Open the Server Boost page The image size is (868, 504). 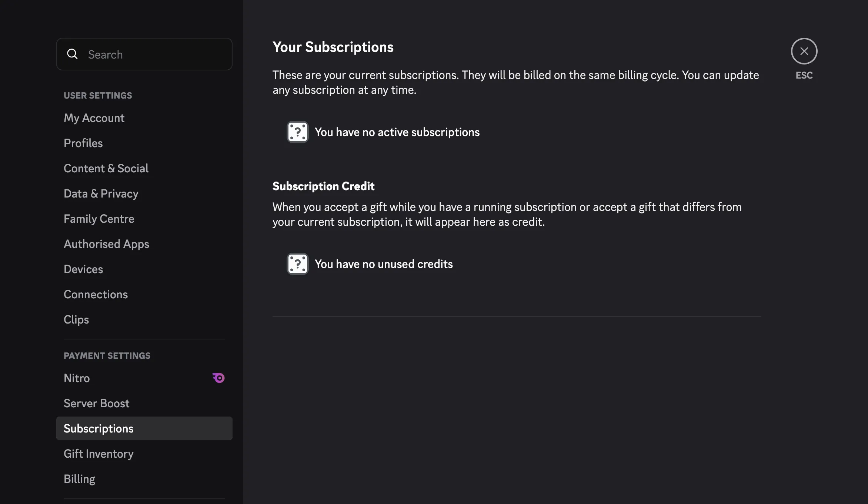pyautogui.click(x=97, y=403)
